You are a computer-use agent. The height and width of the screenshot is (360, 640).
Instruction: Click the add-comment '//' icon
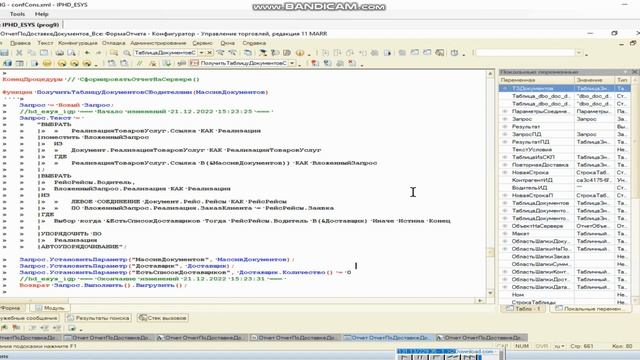(140, 63)
